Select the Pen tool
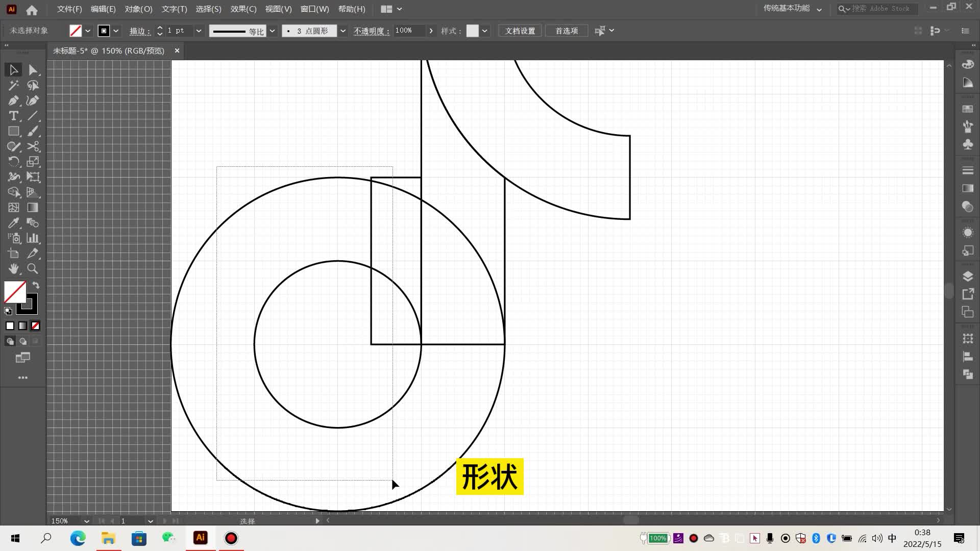This screenshot has width=980, height=551. pyautogui.click(x=13, y=101)
